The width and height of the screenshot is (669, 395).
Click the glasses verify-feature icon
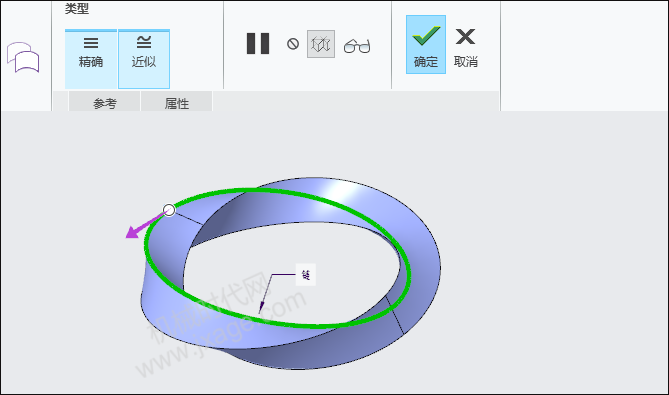[357, 46]
